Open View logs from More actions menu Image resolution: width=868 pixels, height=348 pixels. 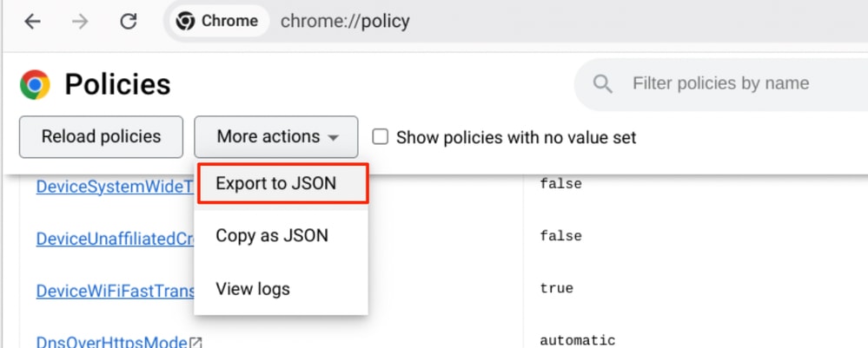pyautogui.click(x=253, y=288)
